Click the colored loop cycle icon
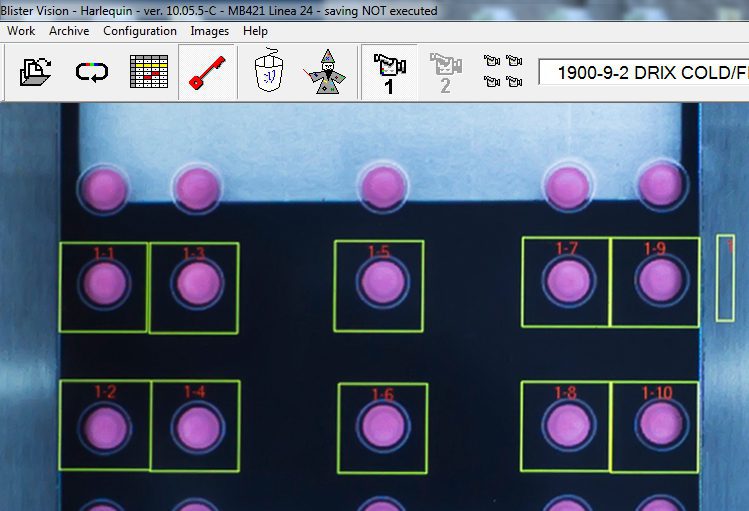The height and width of the screenshot is (511, 749). coord(92,72)
